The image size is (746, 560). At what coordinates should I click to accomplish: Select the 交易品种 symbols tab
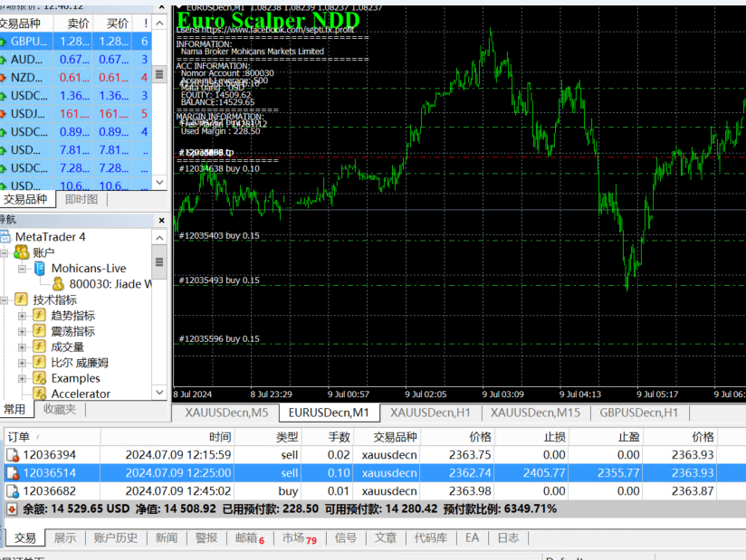[26, 199]
